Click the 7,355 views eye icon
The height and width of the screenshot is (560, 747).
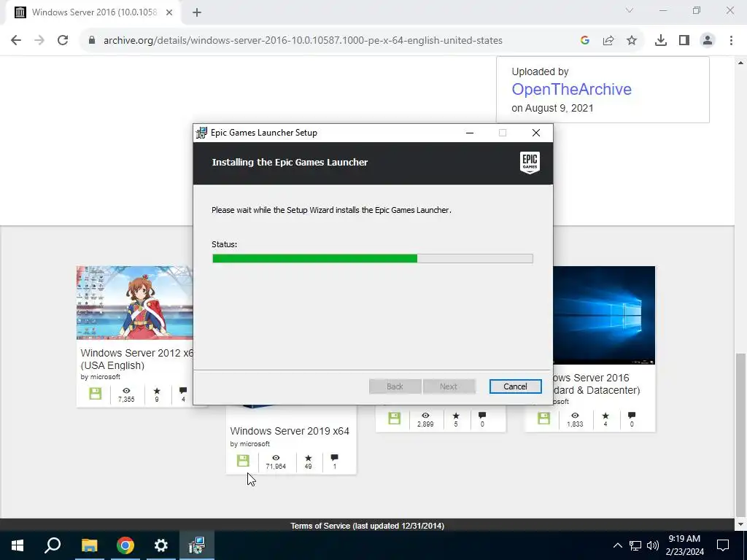pos(126,391)
